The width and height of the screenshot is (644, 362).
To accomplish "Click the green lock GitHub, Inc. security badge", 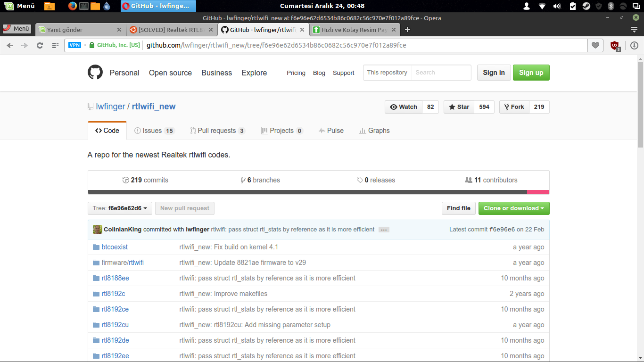I will 115,45.
